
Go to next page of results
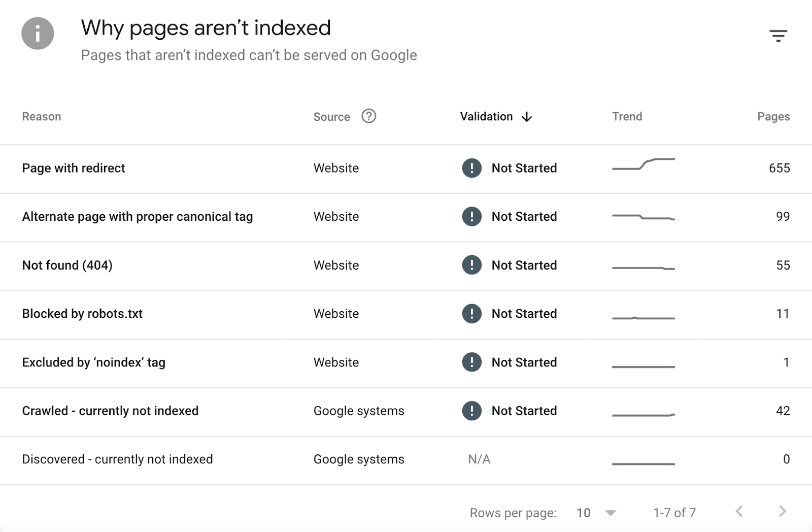782,511
